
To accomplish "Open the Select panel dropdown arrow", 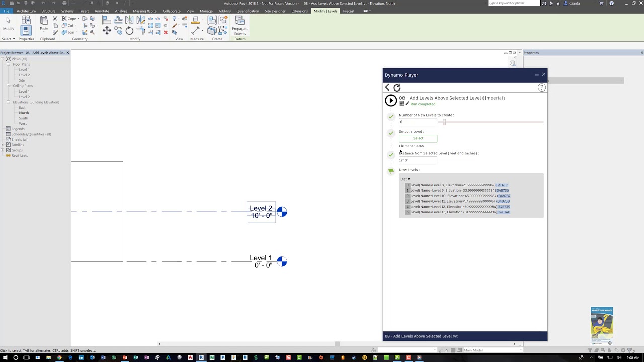I will click(14, 39).
